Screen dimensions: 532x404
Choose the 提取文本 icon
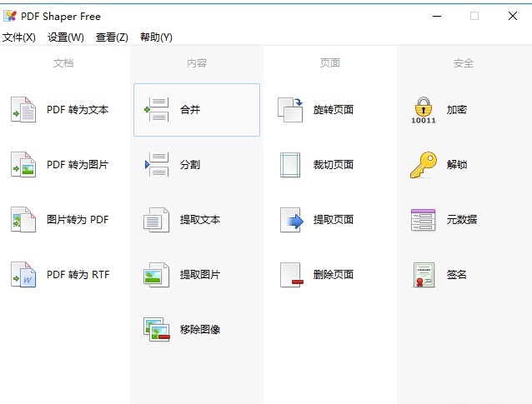click(x=157, y=220)
